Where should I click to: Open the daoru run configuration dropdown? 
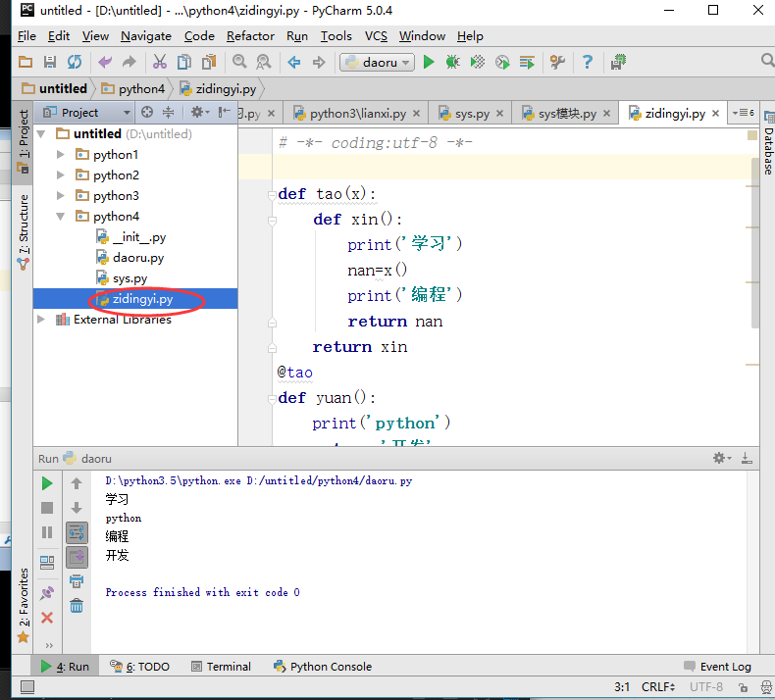point(377,62)
